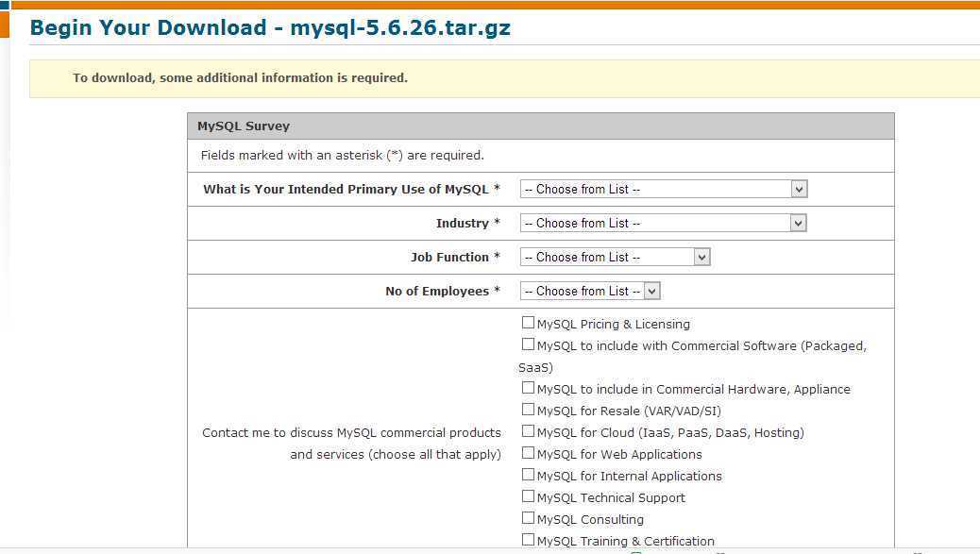
Task: Enable MySQL to include in Commercial Hardware, Appliance
Action: tap(529, 388)
